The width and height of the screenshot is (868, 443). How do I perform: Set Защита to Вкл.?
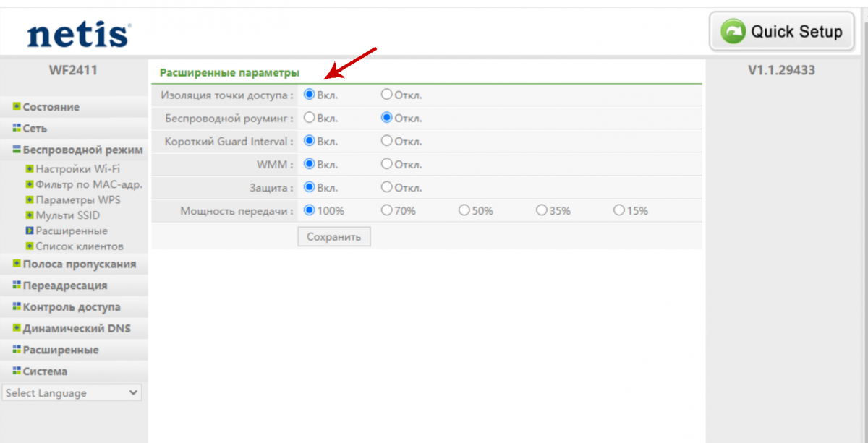(309, 187)
